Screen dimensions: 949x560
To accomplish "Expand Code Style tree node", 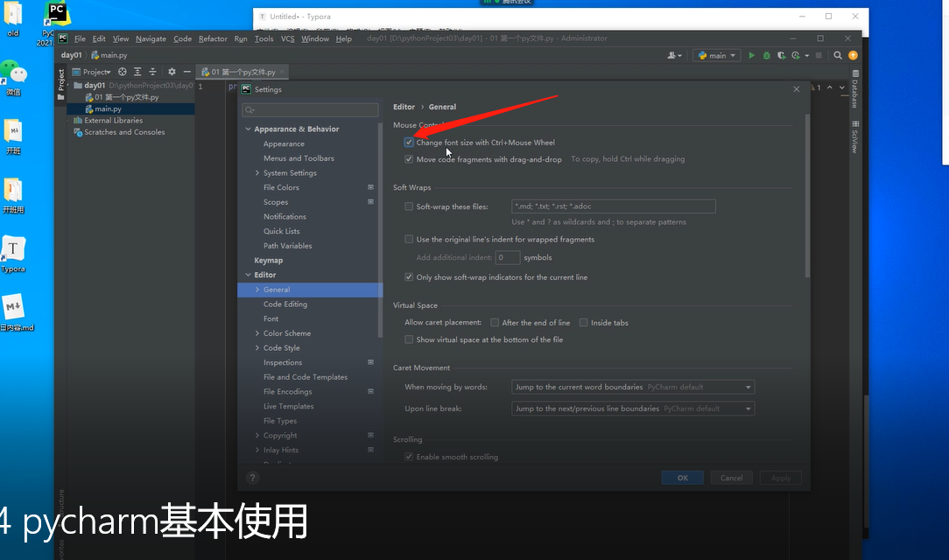I will tap(257, 347).
